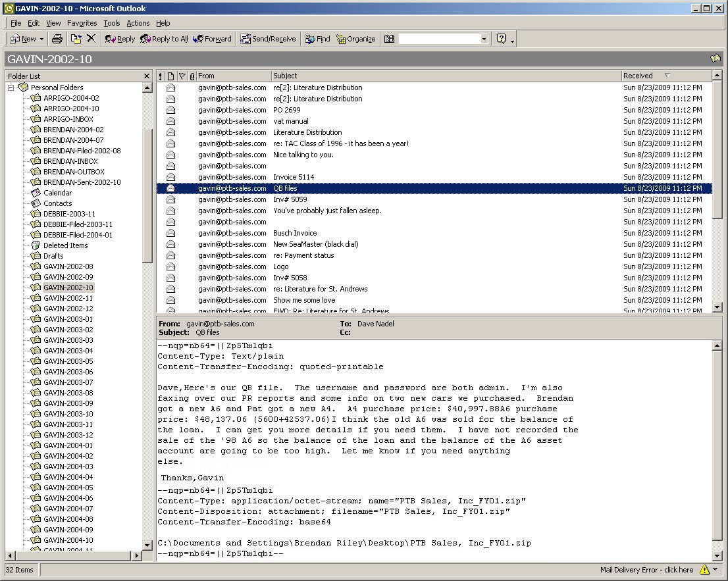Click the New mail button

point(23,39)
